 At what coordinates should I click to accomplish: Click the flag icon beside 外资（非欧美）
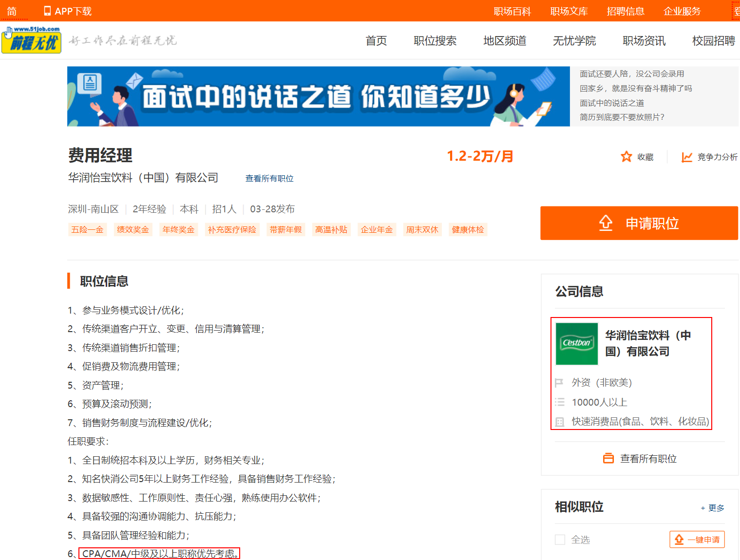559,383
